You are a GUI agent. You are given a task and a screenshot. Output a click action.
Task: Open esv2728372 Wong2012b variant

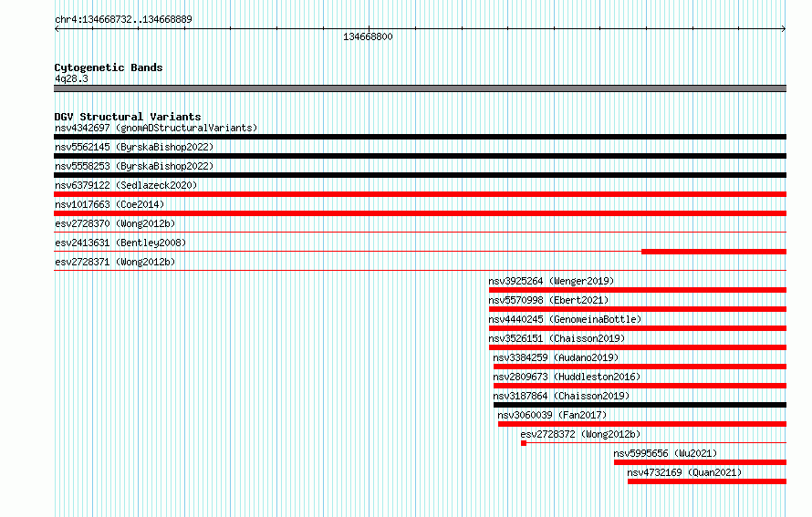(x=580, y=434)
